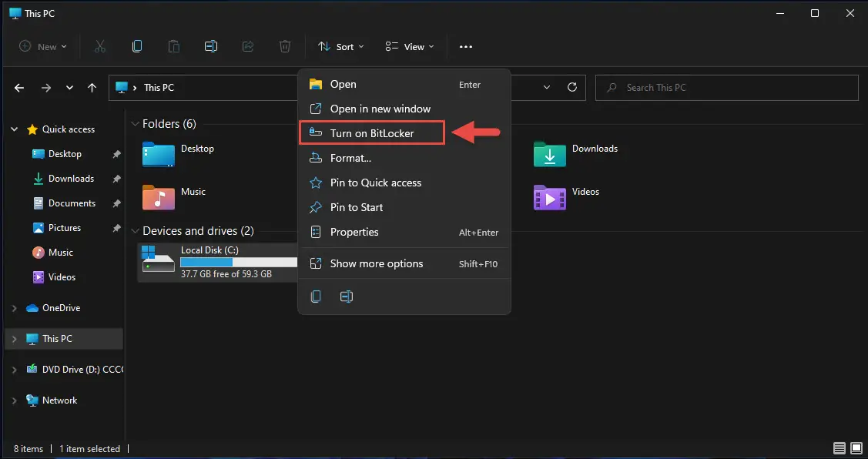Open the New item dropdown
Screen dimensions: 868x459
pos(43,46)
